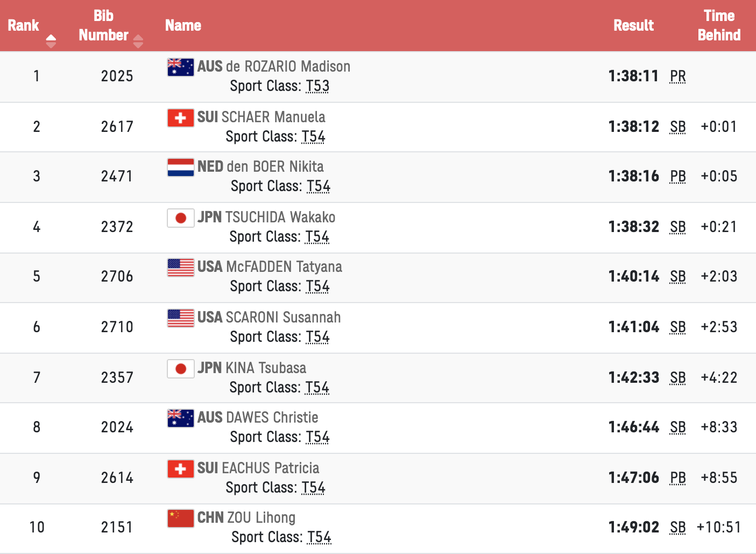This screenshot has width=756, height=554.
Task: Click PR abbreviation next to 1:38:11
Action: pyautogui.click(x=678, y=76)
